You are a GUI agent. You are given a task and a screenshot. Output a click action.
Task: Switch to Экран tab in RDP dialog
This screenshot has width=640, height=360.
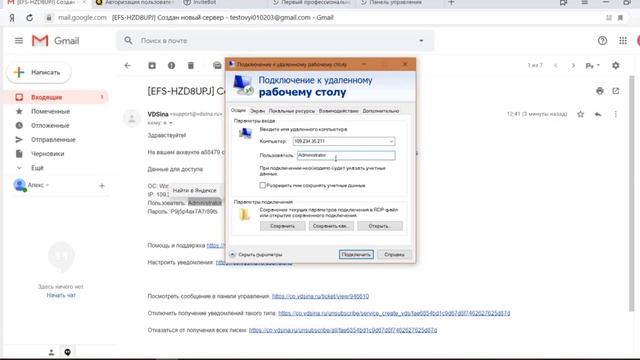pos(257,111)
